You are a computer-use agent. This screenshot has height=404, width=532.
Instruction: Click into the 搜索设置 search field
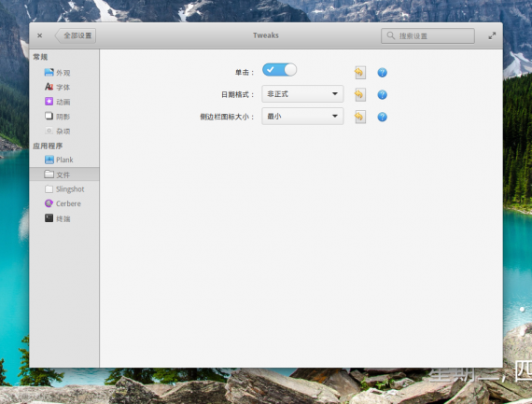[427, 35]
